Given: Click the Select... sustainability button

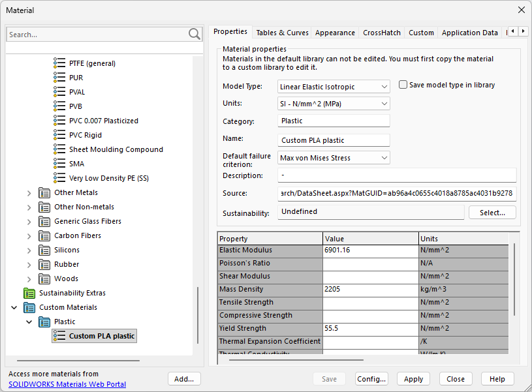Looking at the screenshot, I should [492, 213].
